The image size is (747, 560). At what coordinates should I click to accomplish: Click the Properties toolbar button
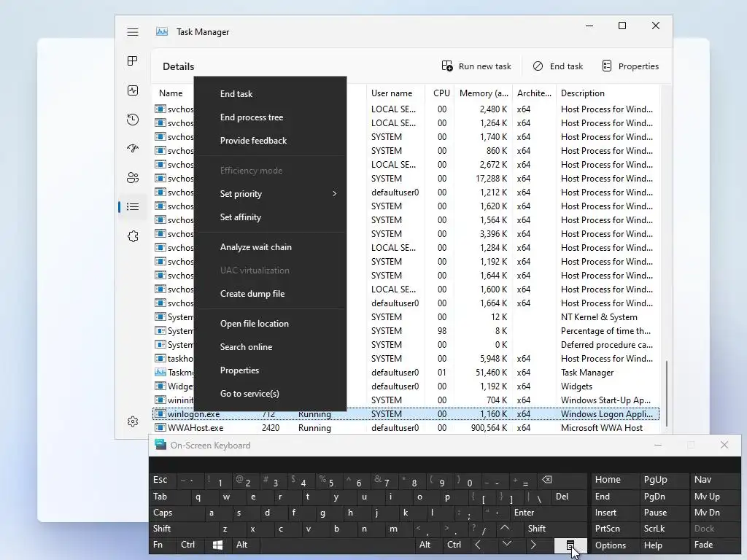[x=630, y=66]
